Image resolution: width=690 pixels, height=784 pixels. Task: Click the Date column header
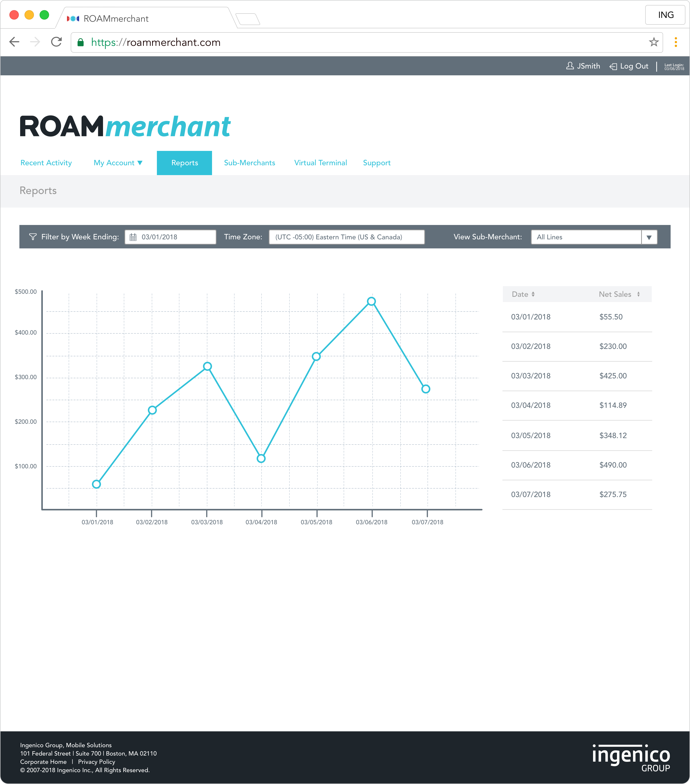(x=520, y=294)
